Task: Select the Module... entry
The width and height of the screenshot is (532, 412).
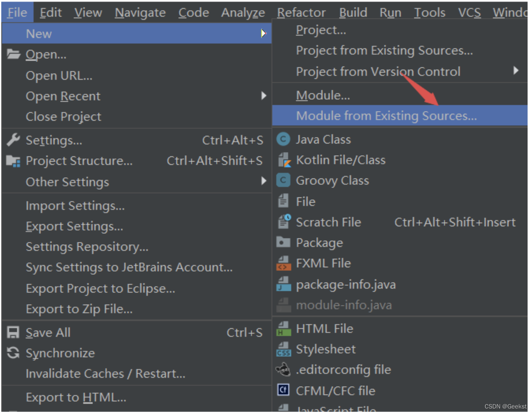Action: tap(400, 95)
